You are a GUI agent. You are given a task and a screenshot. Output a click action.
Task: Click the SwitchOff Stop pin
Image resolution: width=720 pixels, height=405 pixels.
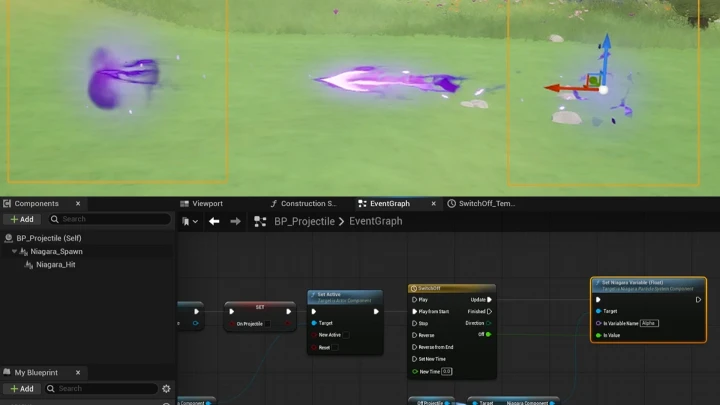[414, 324]
